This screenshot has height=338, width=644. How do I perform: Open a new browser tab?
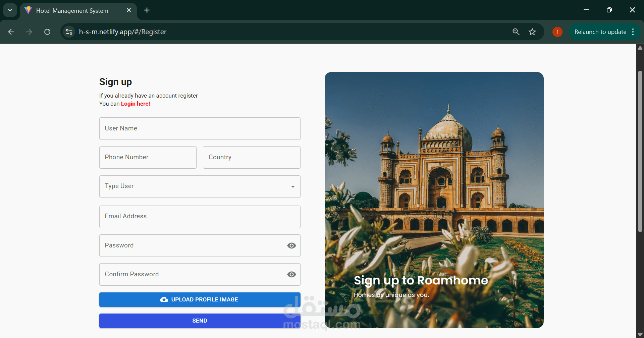pos(147,10)
